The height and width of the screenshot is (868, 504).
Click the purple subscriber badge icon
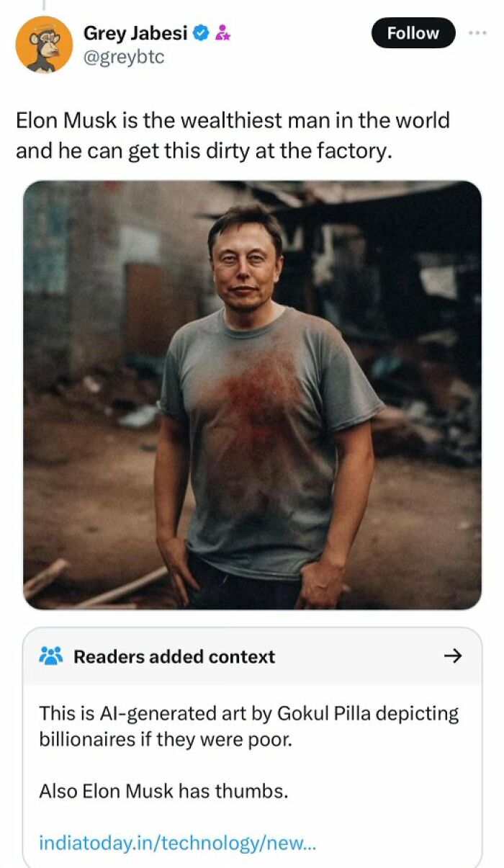(223, 33)
